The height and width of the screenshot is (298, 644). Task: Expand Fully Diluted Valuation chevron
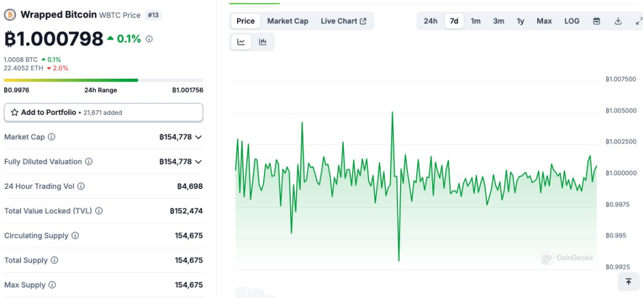click(x=199, y=162)
